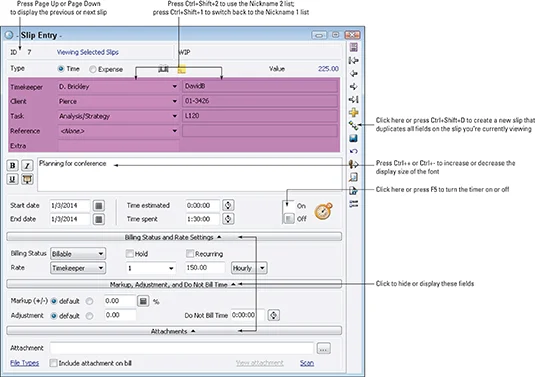Open the Markup calculator icon
Screen dimensions: 535x377
[x=143, y=301]
